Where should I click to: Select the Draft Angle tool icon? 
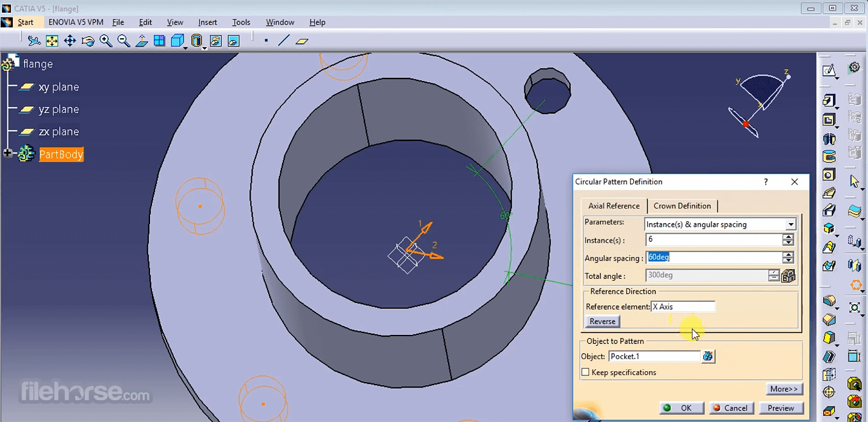coord(829,337)
